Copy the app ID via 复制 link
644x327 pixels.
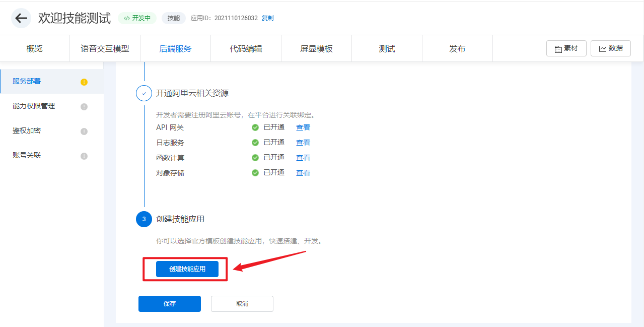[268, 18]
